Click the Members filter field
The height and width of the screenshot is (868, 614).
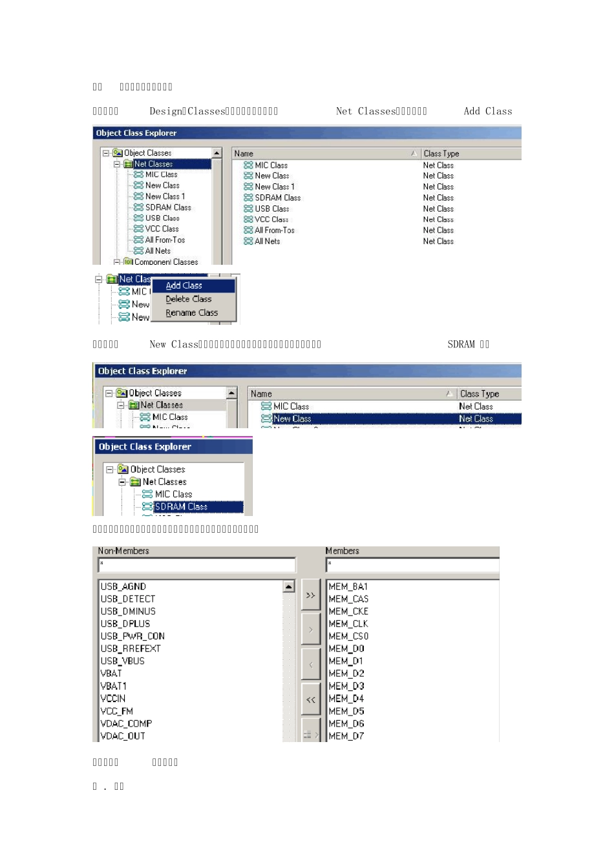point(412,565)
